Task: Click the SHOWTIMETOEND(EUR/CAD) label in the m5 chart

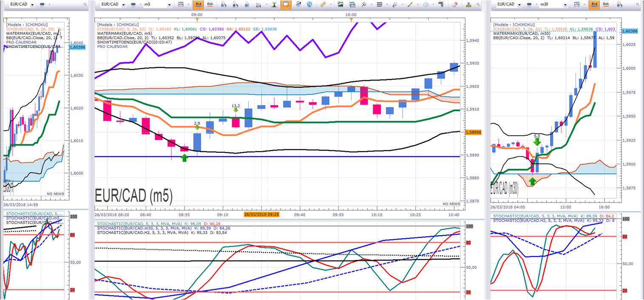Action: tap(134, 43)
